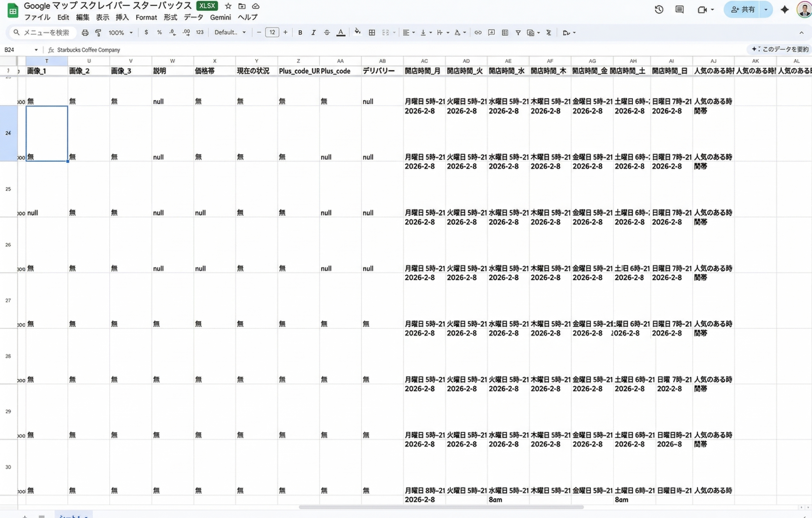The image size is (812, 518).
Task: Open the データ menu
Action: [193, 17]
